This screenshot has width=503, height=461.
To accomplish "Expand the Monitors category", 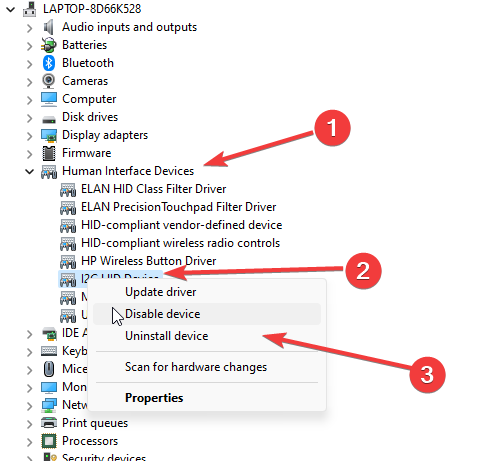I will [29, 388].
